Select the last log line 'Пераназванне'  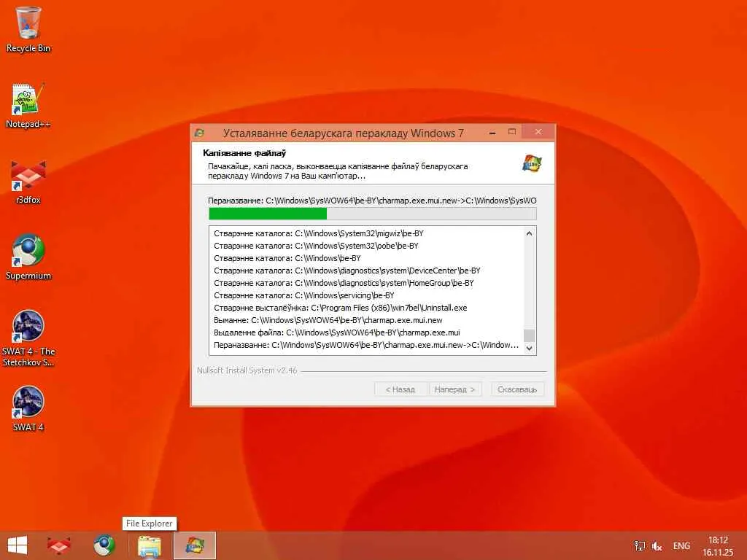click(366, 345)
